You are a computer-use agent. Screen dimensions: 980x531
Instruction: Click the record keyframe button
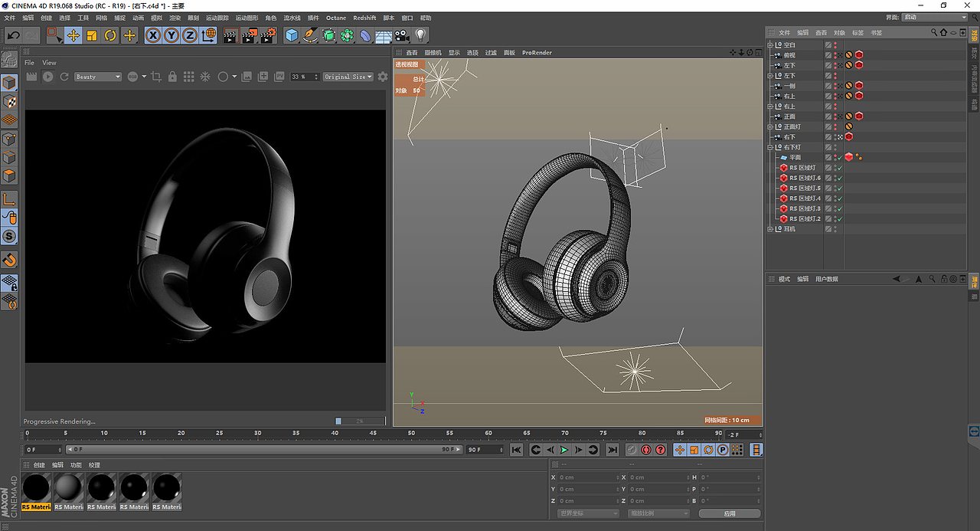pyautogui.click(x=632, y=450)
